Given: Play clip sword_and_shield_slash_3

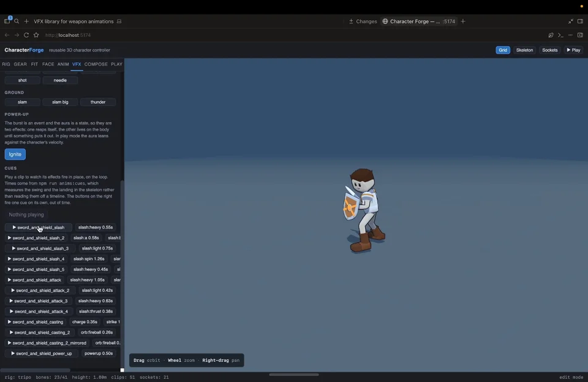Looking at the screenshot, I should click(40, 248).
